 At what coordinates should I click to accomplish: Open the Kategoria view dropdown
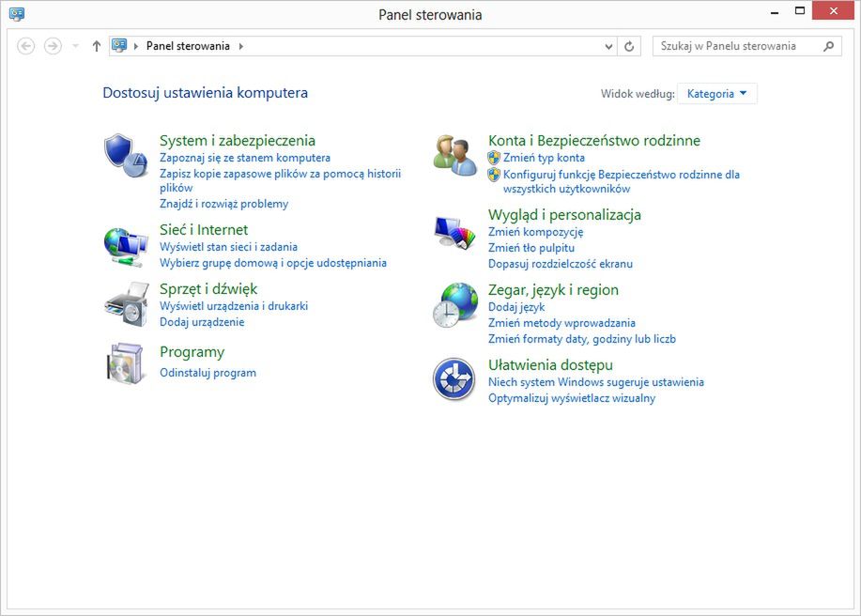coord(717,94)
